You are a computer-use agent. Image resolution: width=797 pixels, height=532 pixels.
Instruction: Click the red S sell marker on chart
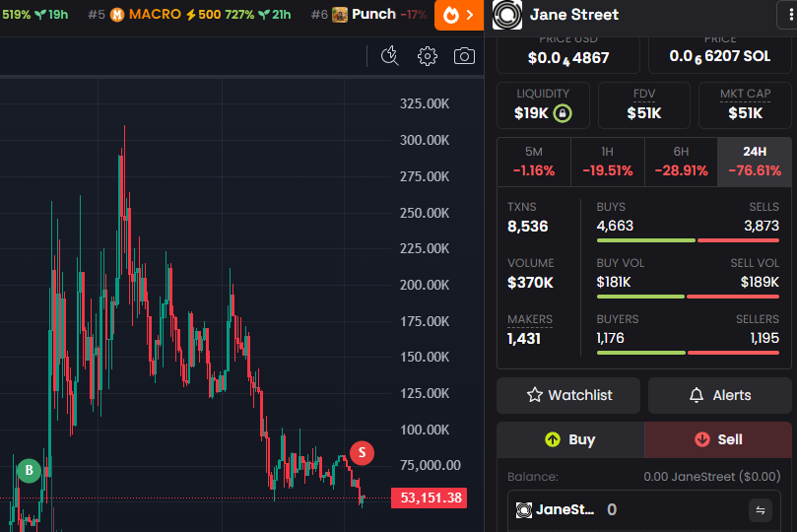click(x=362, y=453)
